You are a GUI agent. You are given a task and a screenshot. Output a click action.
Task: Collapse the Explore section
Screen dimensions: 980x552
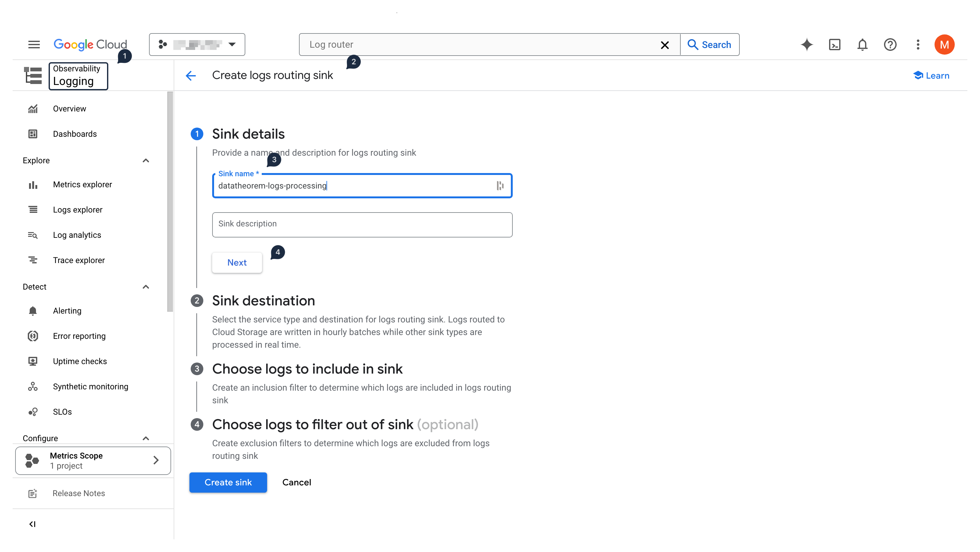[146, 160]
